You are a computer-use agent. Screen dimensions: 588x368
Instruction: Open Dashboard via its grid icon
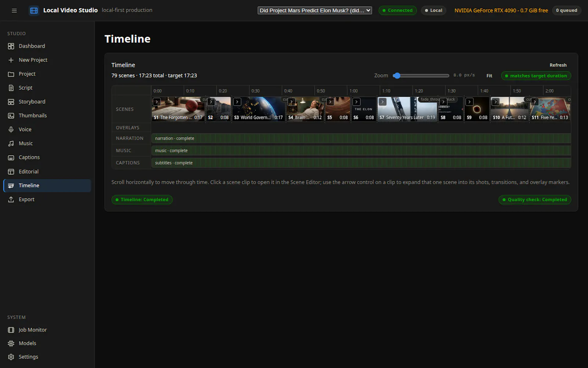[11, 46]
